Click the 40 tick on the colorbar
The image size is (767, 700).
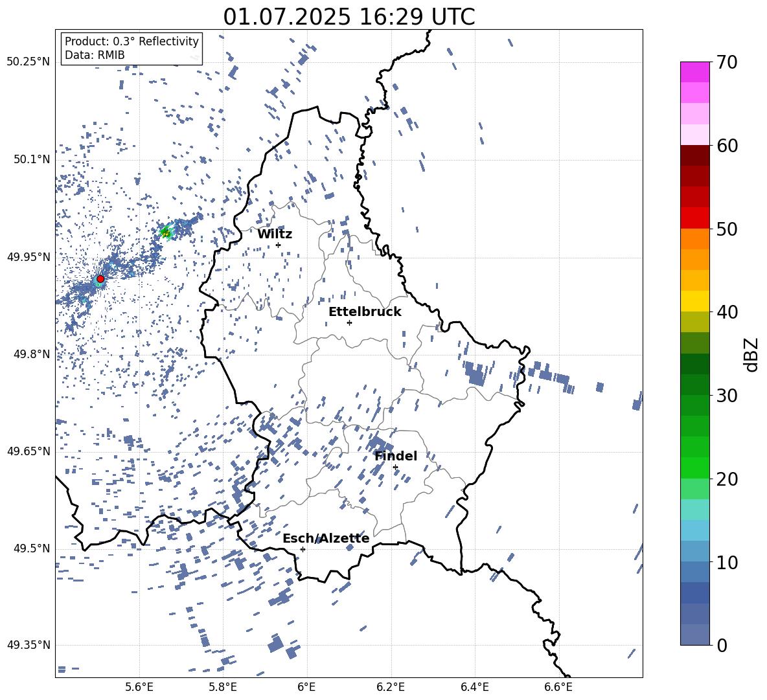pyautogui.click(x=726, y=312)
